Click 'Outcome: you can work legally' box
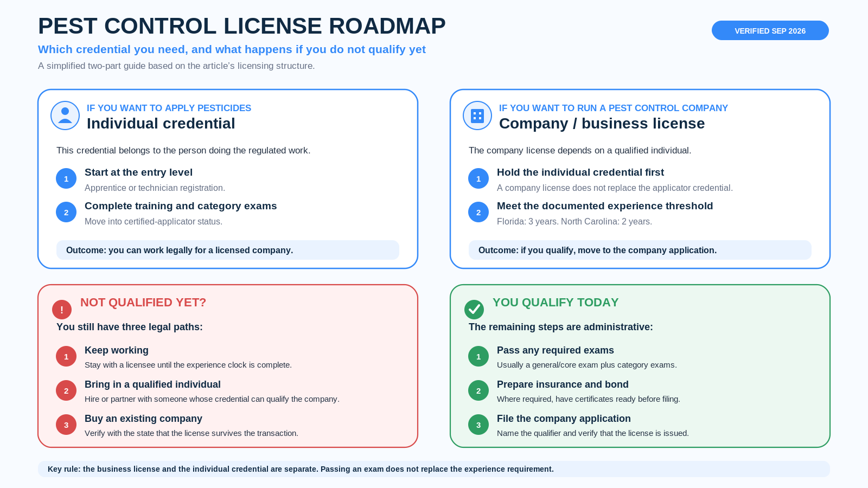This screenshot has width=868, height=488. click(228, 250)
